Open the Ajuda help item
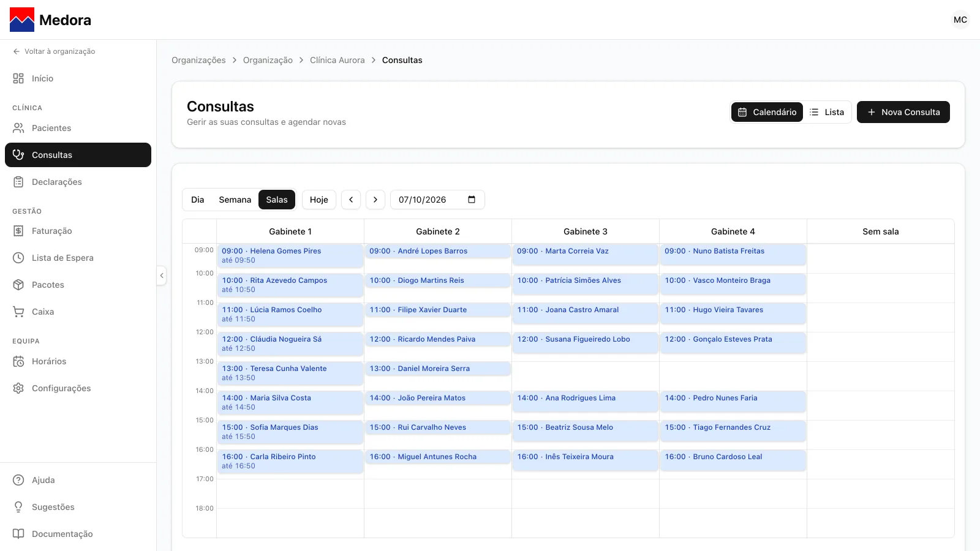 coord(78,480)
